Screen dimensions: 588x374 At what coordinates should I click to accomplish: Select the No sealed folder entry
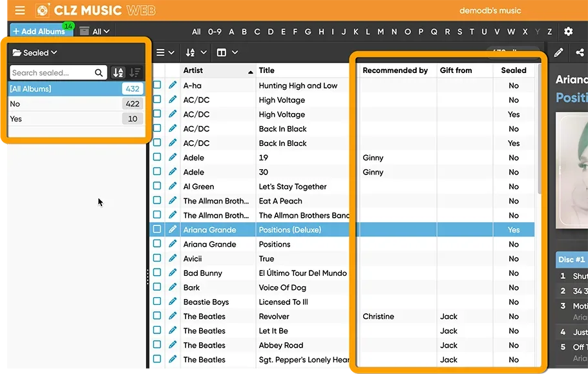[76, 104]
